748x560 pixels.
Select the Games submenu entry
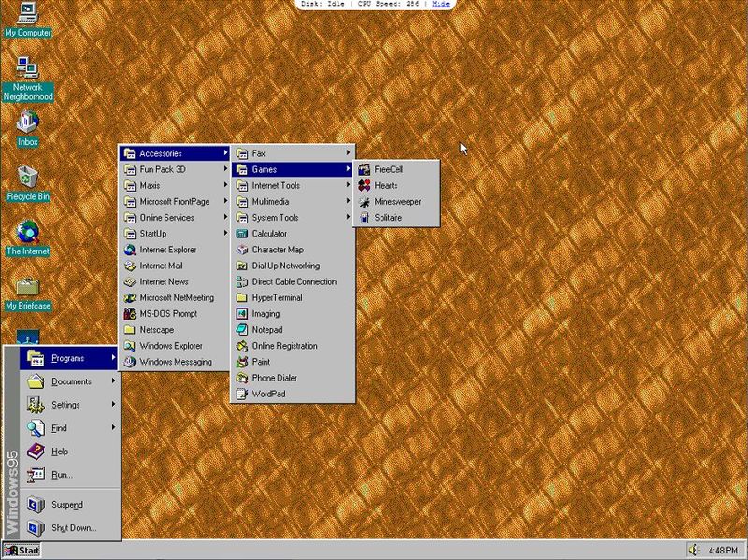(x=293, y=169)
